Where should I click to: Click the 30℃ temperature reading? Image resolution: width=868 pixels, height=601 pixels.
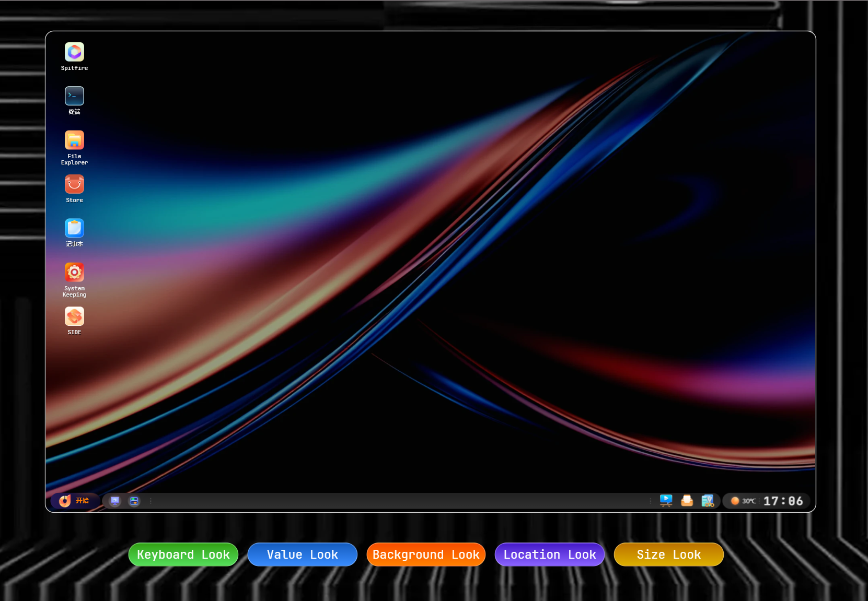point(749,501)
